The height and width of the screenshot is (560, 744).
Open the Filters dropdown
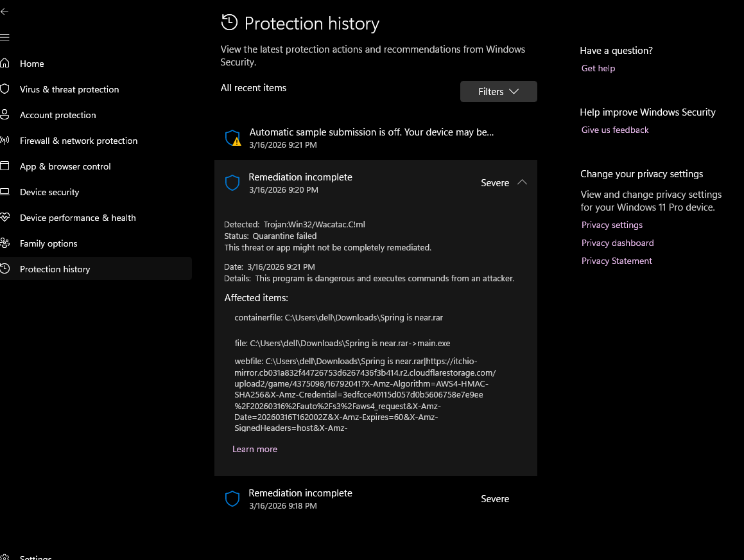[498, 92]
